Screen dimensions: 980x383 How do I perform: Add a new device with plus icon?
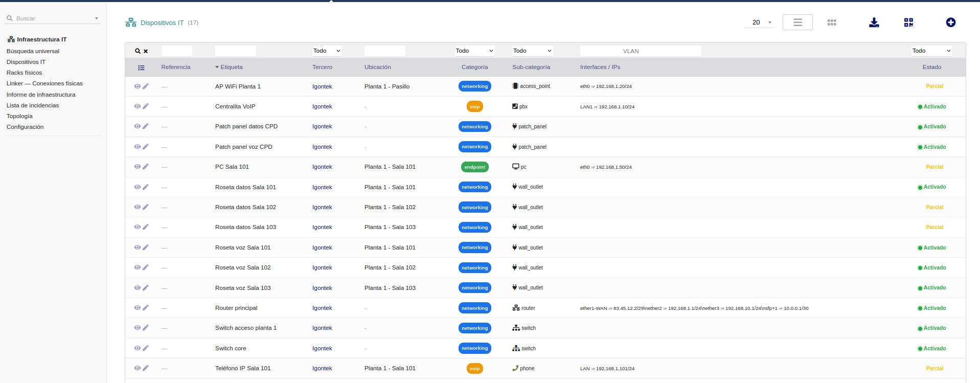pyautogui.click(x=950, y=22)
